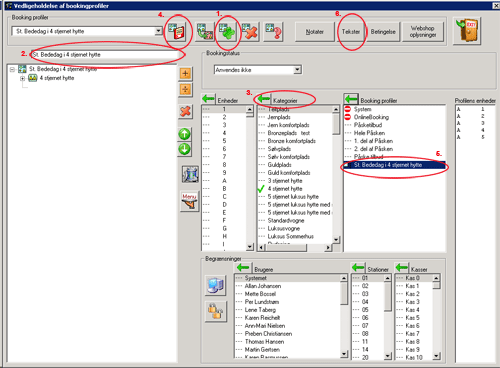
Task: Select St. Bededag i 4 stjernet hytte in profile list
Action: click(x=395, y=165)
